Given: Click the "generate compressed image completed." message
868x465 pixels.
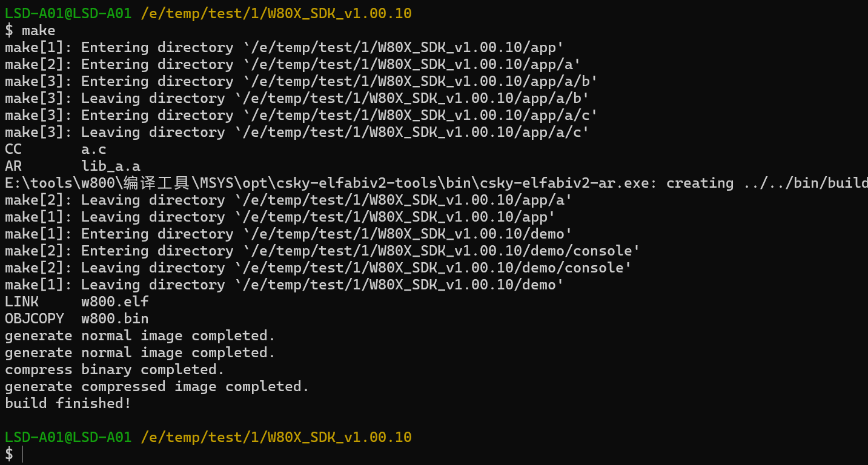Looking at the screenshot, I should (157, 386).
